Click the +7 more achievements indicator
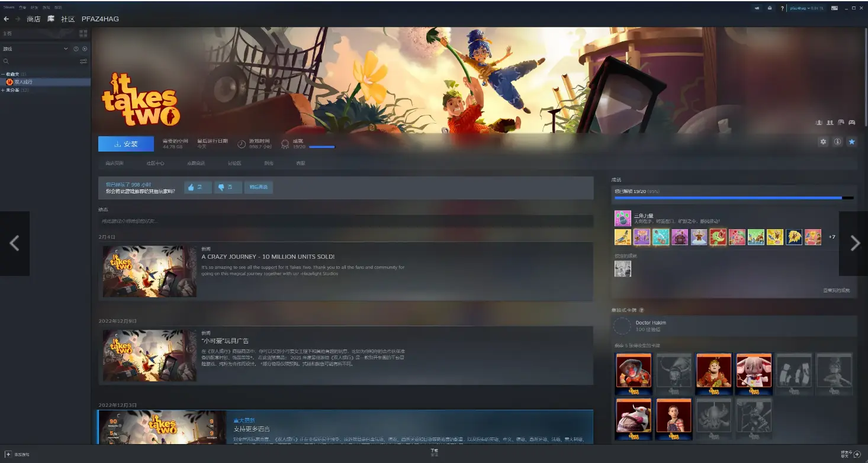This screenshot has width=868, height=463. tap(832, 237)
